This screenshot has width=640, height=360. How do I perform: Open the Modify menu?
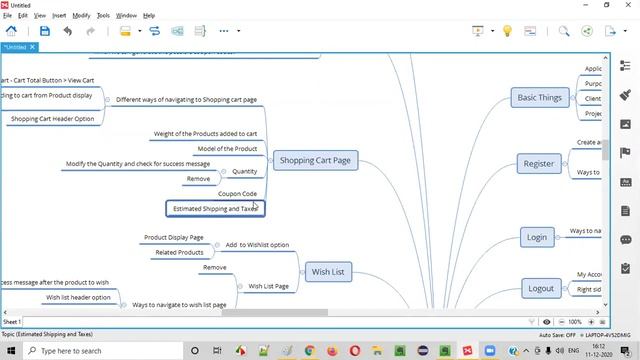[81, 16]
